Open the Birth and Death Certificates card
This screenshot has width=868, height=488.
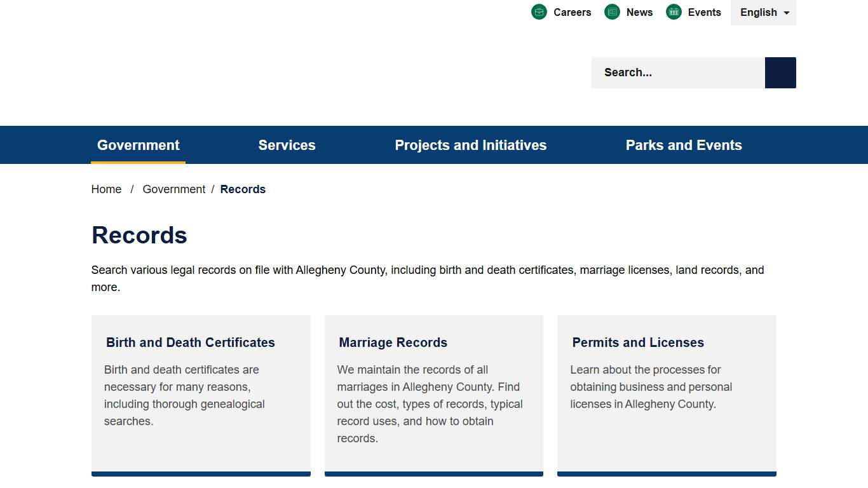click(x=191, y=342)
